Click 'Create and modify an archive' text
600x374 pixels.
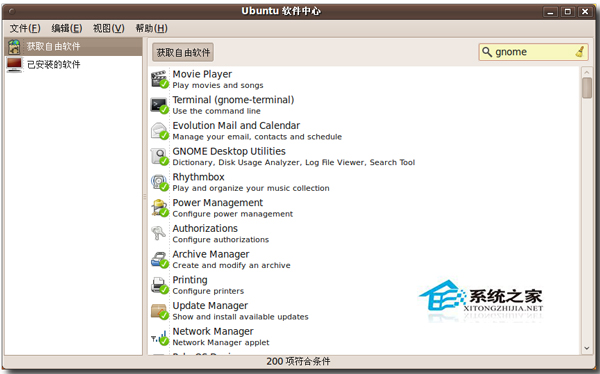coord(231,265)
